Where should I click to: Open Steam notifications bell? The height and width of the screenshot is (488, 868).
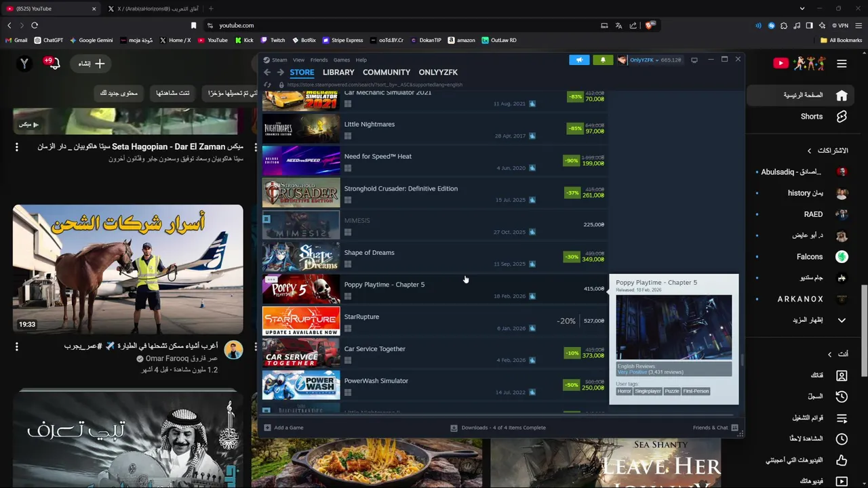[x=603, y=60]
